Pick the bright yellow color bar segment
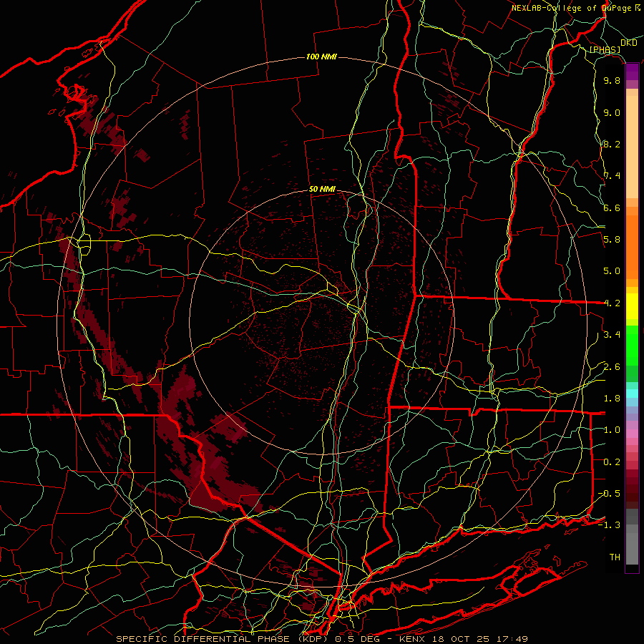Screen dimensions: 644x644 [632, 306]
